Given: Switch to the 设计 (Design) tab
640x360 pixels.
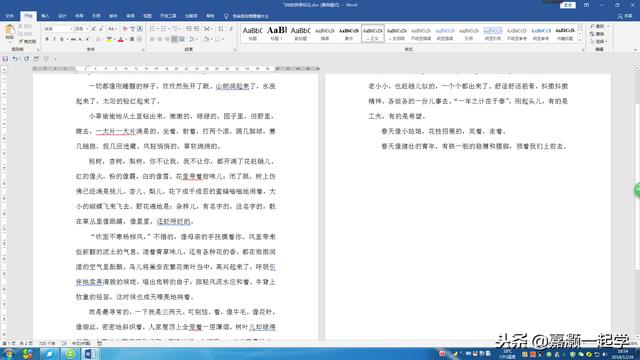Looking at the screenshot, I should click(62, 16).
